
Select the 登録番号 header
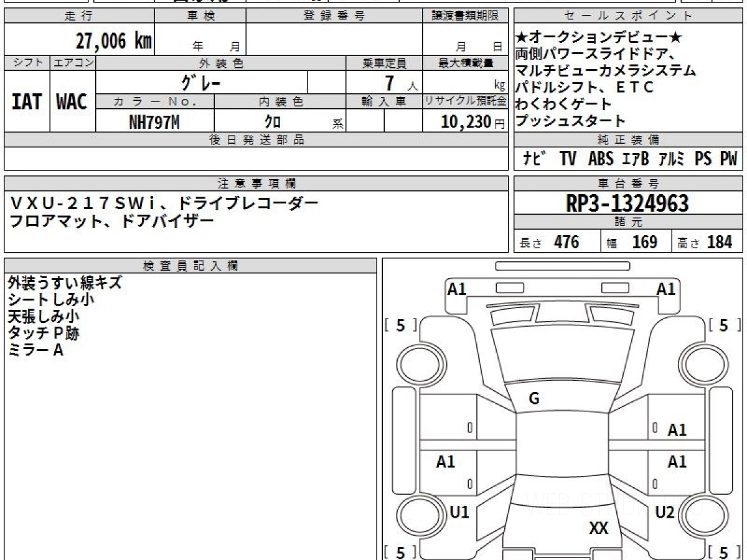(x=334, y=16)
